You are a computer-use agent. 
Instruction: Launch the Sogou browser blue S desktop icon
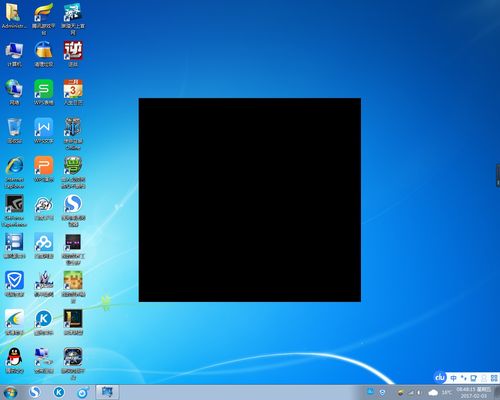click(73, 204)
